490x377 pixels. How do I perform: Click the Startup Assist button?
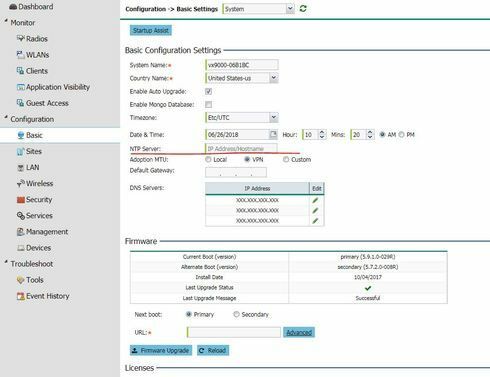click(x=151, y=30)
